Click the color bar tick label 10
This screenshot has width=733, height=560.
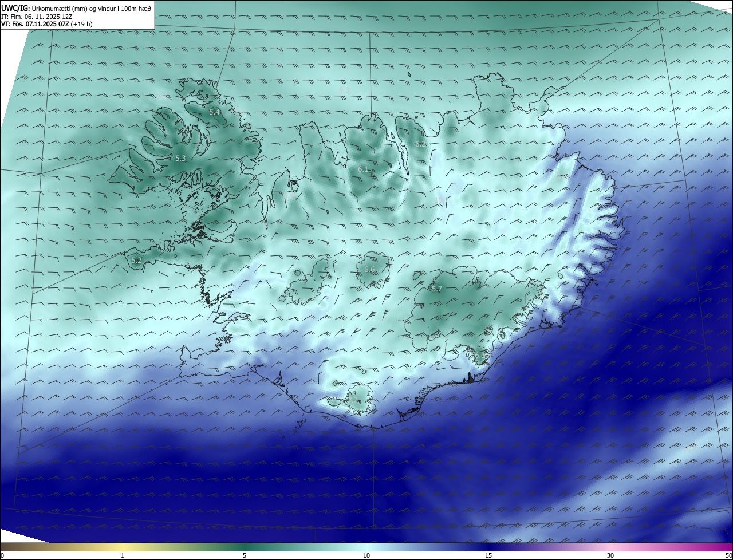[366, 555]
